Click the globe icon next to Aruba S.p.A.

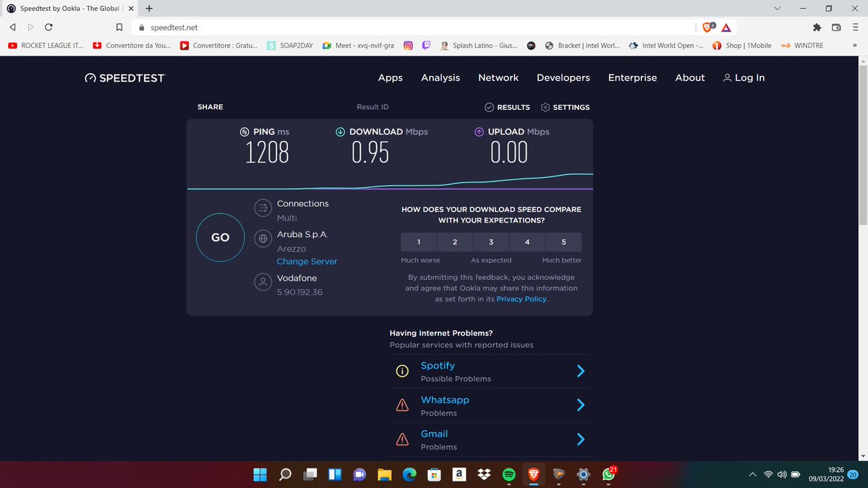tap(263, 237)
